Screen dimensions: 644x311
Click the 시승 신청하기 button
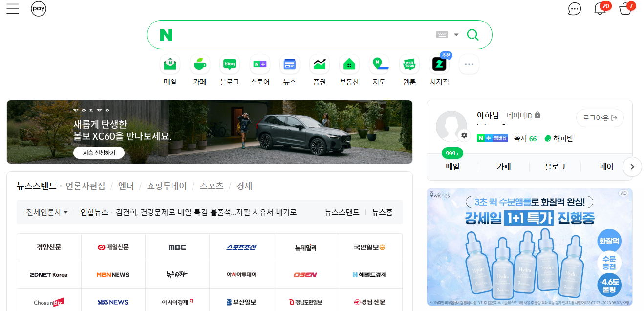coord(99,153)
